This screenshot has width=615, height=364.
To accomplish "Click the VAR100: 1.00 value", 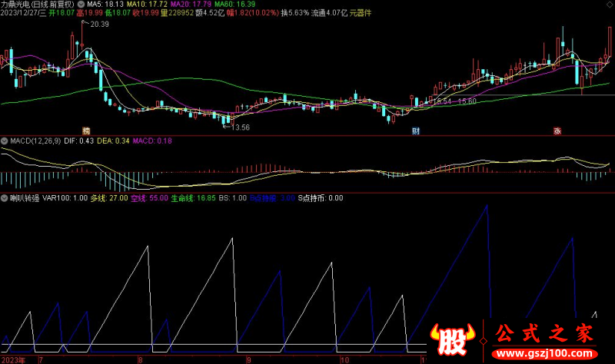I will click(x=65, y=198).
